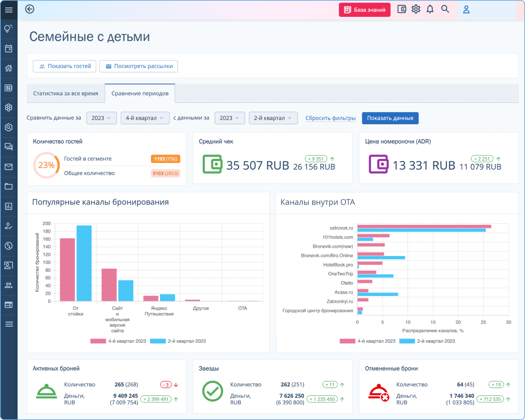The height and width of the screenshot is (420, 525).
Task: Click the pink ostrovok.ru bar in OTA chart
Action: pyautogui.click(x=424, y=227)
